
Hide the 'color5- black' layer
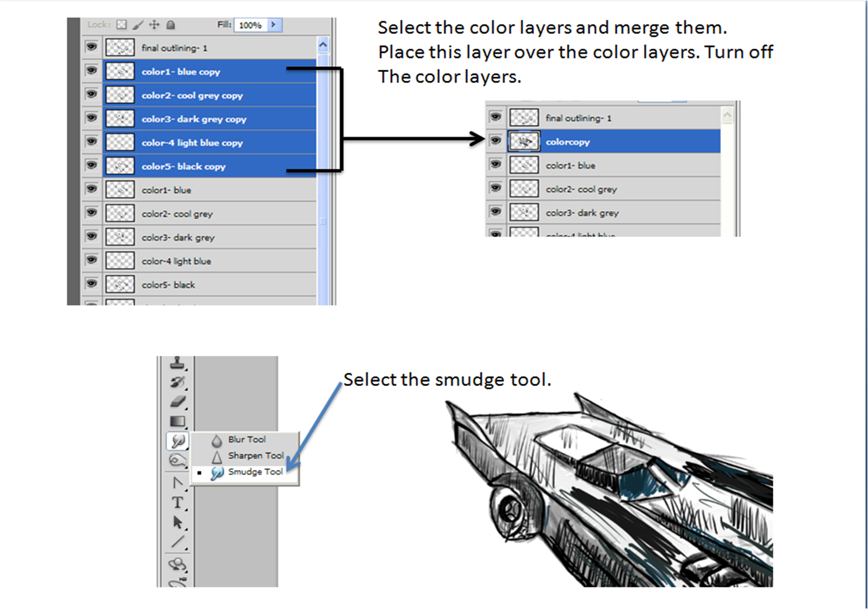[91, 283]
